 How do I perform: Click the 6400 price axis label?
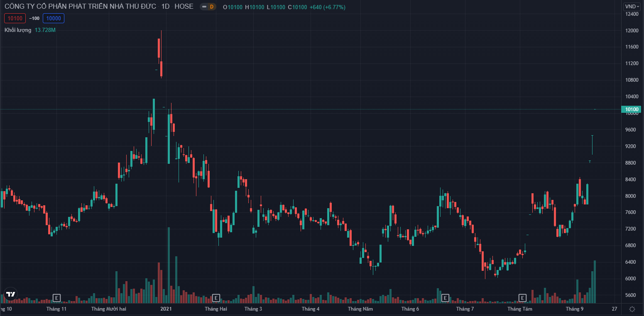(632, 262)
